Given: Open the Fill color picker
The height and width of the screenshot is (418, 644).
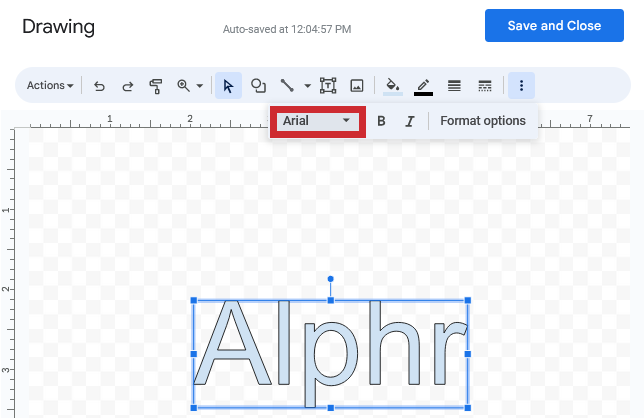Looking at the screenshot, I should (x=393, y=86).
